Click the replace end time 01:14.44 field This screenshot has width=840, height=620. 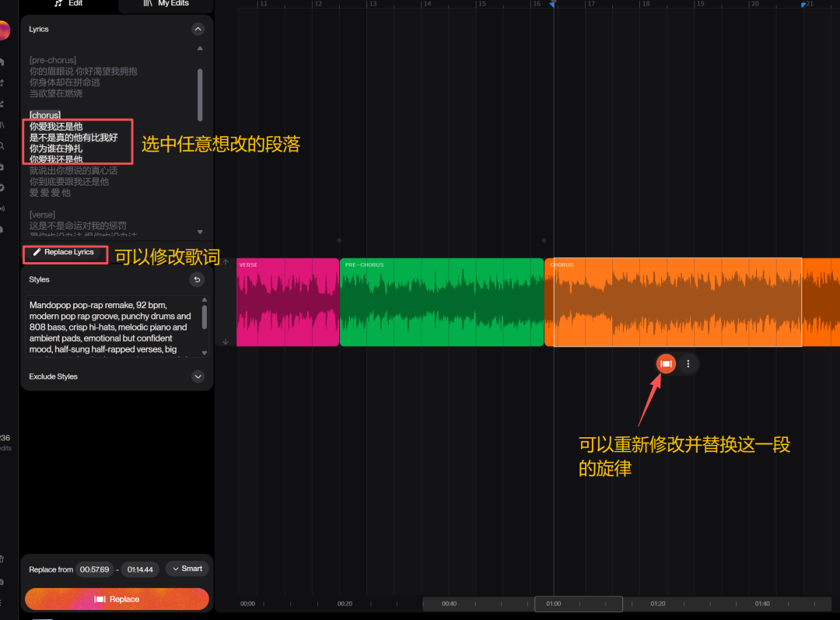point(140,569)
